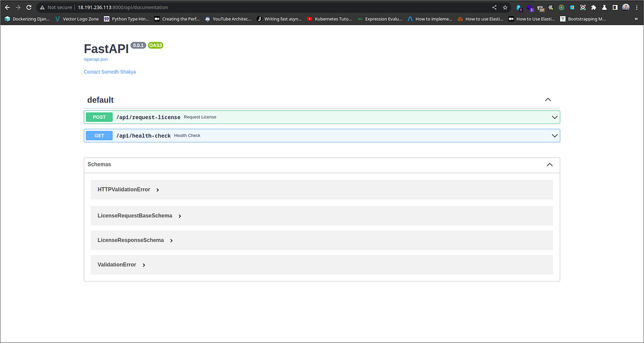Open the blue square record extension
The image size is (644, 343).
click(x=572, y=7)
